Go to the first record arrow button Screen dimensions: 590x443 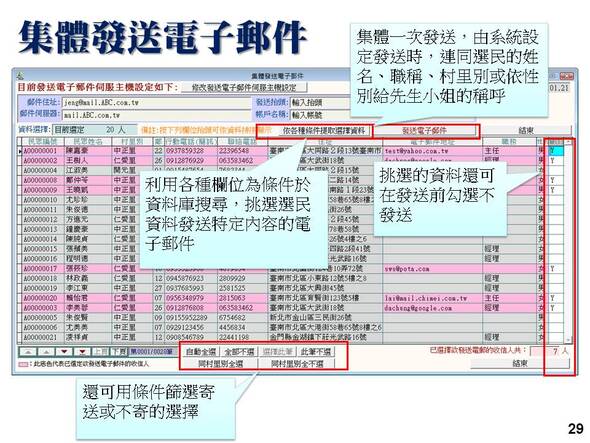click(28, 352)
